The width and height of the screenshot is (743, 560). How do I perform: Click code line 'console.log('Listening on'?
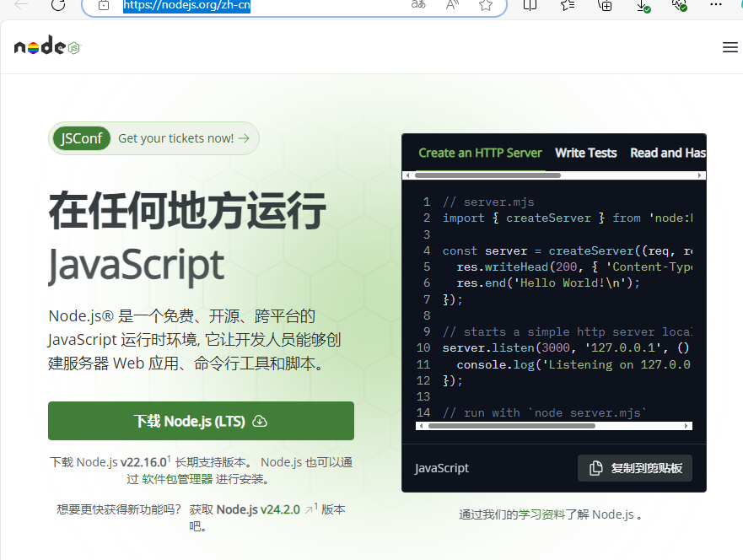point(573,364)
